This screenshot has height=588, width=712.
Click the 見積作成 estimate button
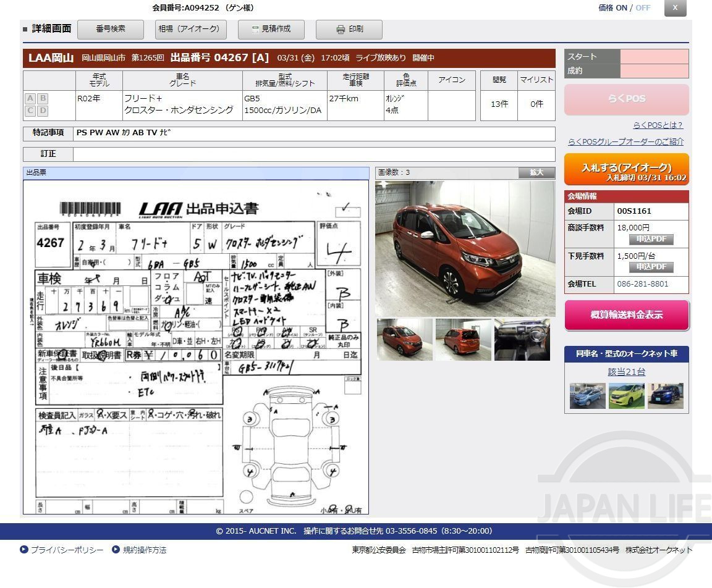tap(271, 29)
